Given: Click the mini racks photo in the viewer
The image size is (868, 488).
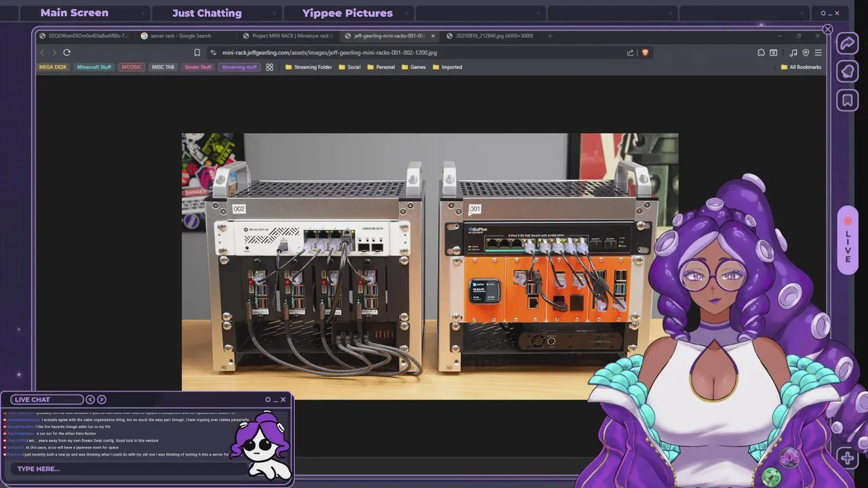Looking at the screenshot, I should tap(430, 266).
